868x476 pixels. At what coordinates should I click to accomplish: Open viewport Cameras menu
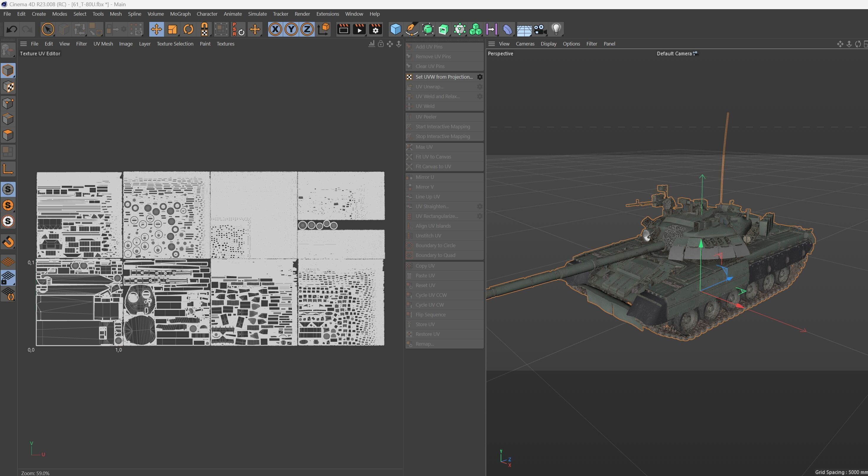(x=525, y=44)
